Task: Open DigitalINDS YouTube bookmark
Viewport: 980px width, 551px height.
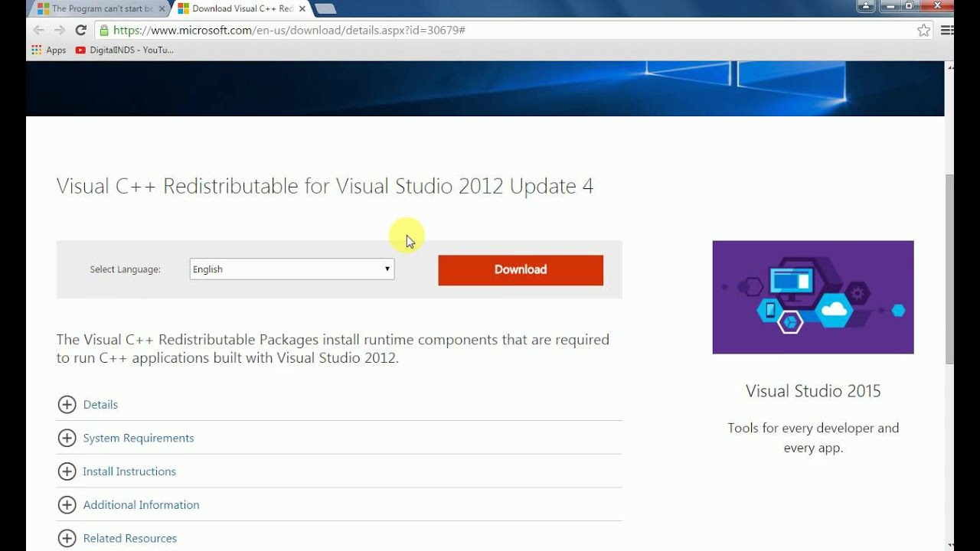Action: (125, 50)
